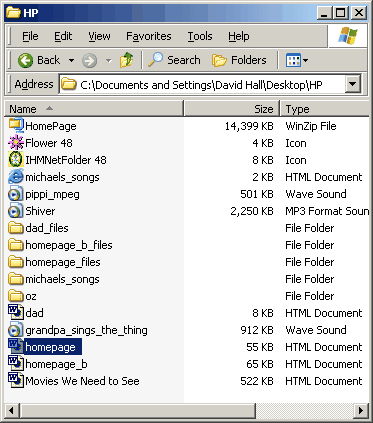Select the homepage_files folder icon
The width and height of the screenshot is (373, 423).
[15, 262]
